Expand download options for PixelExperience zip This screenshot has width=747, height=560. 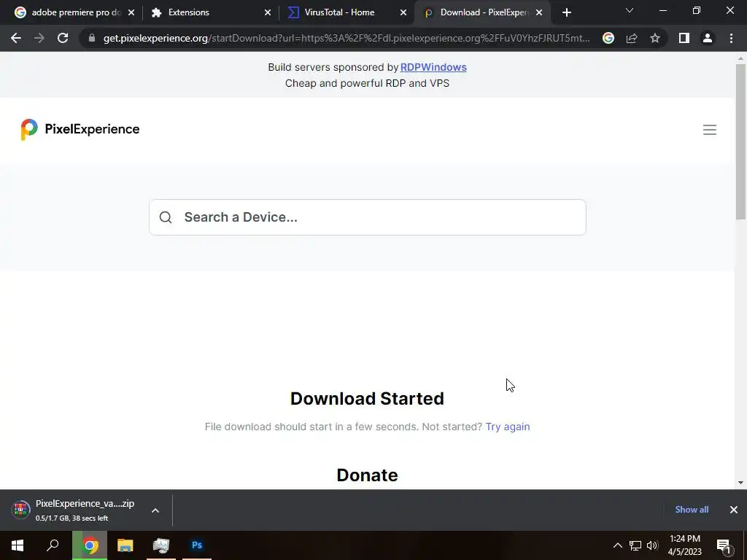pos(155,510)
